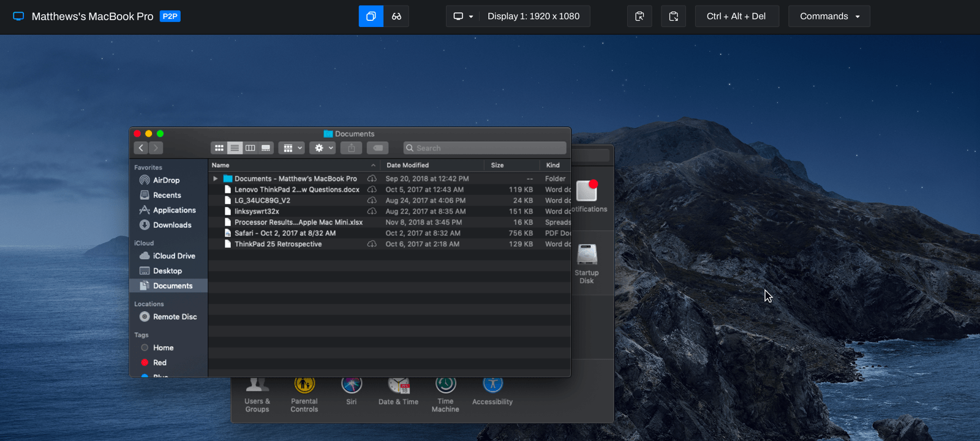Select Processor Results...Apple Mac Mini.xlsx
This screenshot has width=980, height=441.
pos(390,222)
